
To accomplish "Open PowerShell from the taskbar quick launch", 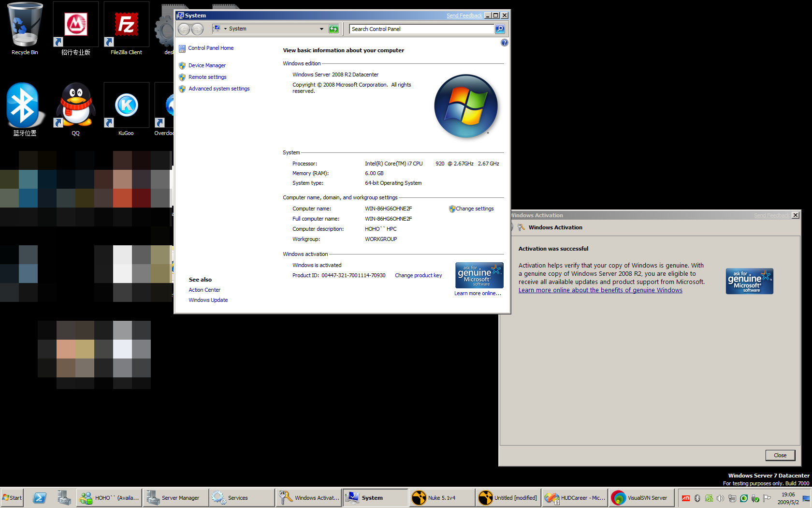I will click(40, 497).
